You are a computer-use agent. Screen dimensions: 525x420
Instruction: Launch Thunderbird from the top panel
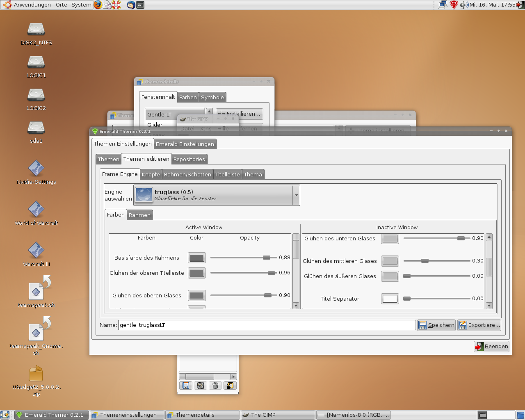click(131, 5)
